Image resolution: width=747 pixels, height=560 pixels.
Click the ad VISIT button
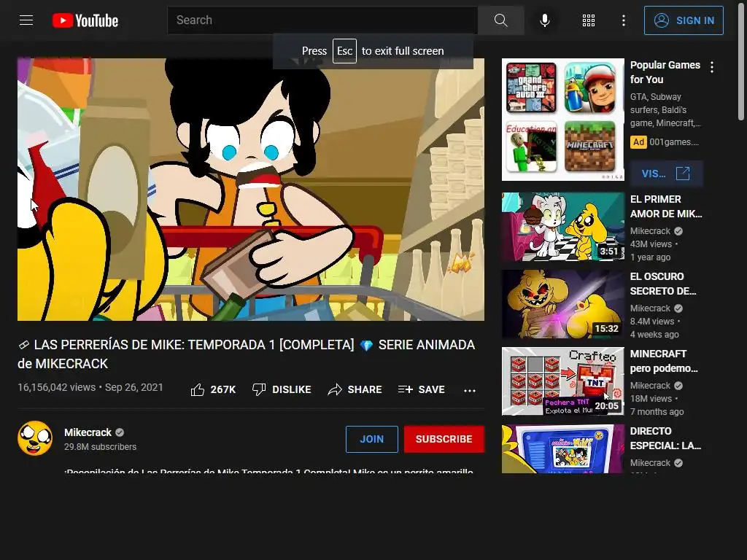click(x=666, y=174)
